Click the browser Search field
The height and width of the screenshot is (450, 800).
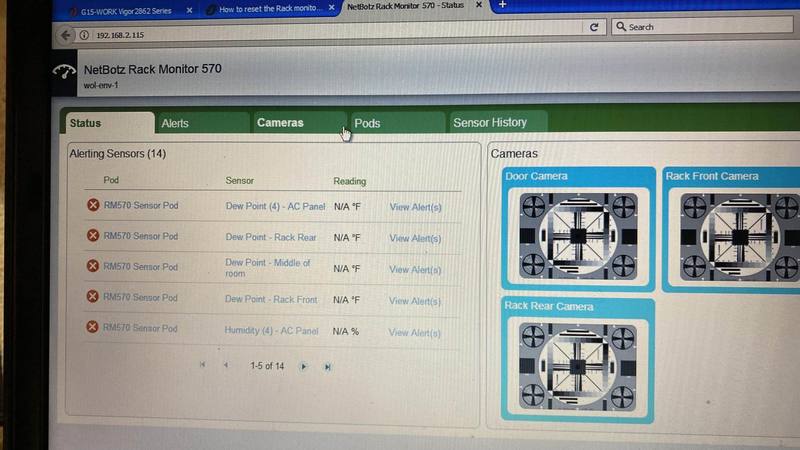pyautogui.click(x=703, y=27)
